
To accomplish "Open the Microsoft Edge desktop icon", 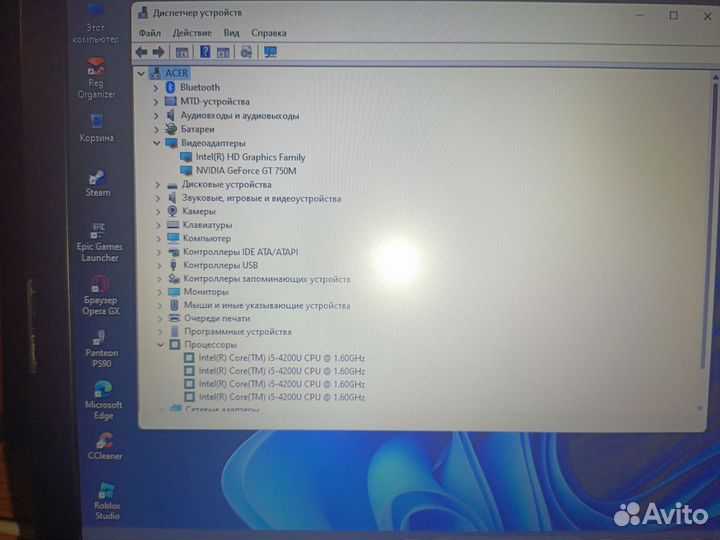I will [x=104, y=400].
